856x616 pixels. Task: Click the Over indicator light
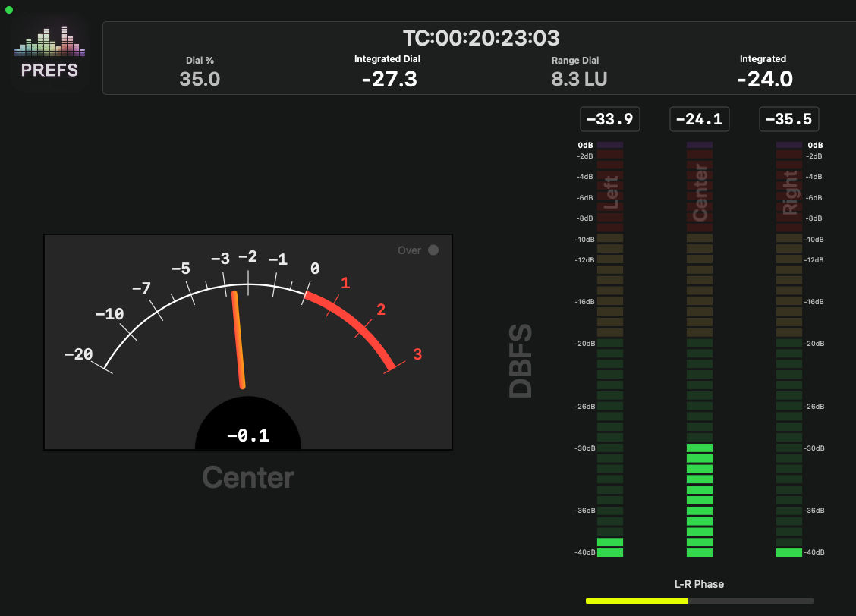pyautogui.click(x=433, y=250)
